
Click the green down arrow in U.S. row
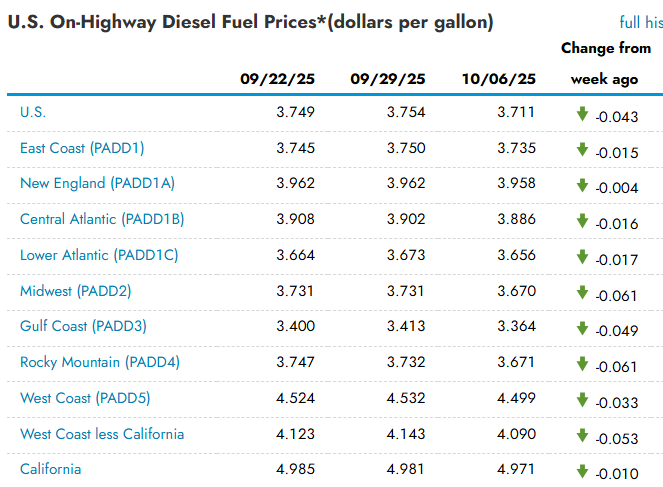click(x=583, y=114)
